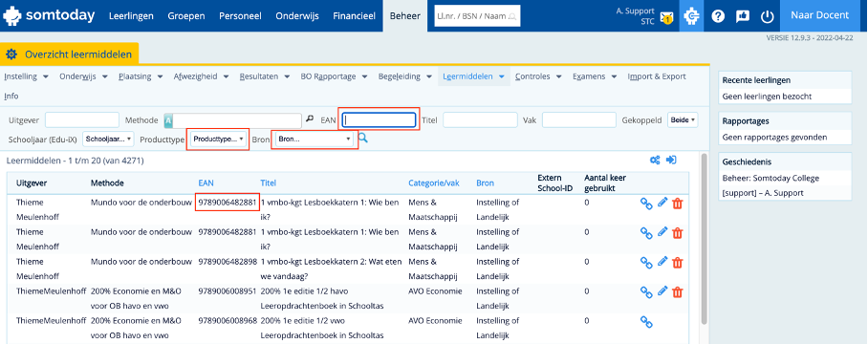This screenshot has width=868, height=344.
Task: Expand the Instelling menu
Action: (x=26, y=76)
